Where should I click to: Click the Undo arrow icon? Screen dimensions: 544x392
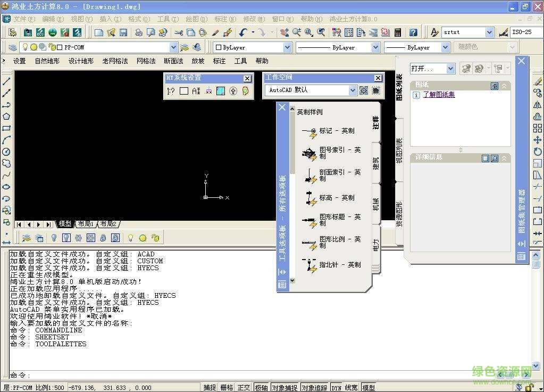click(243, 32)
